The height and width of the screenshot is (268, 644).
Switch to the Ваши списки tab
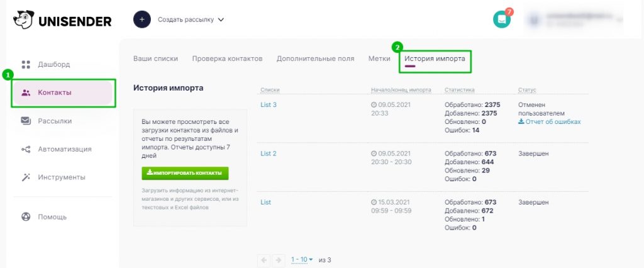(x=156, y=59)
